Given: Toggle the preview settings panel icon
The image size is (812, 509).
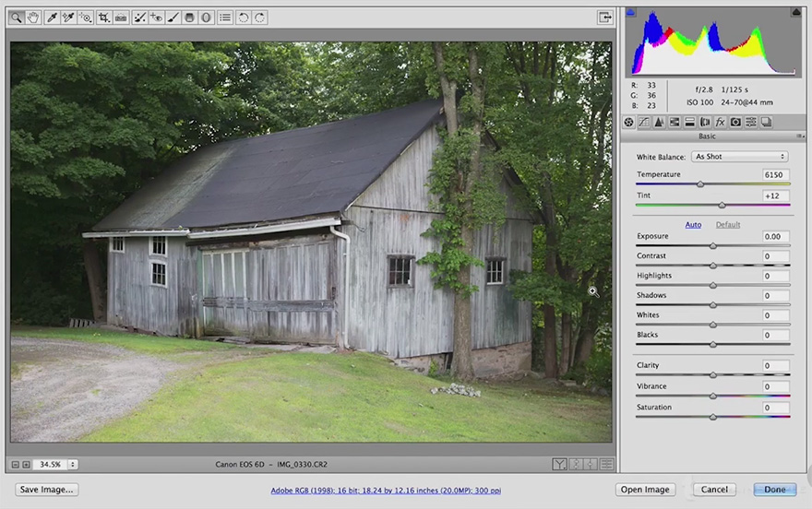Looking at the screenshot, I should point(606,465).
